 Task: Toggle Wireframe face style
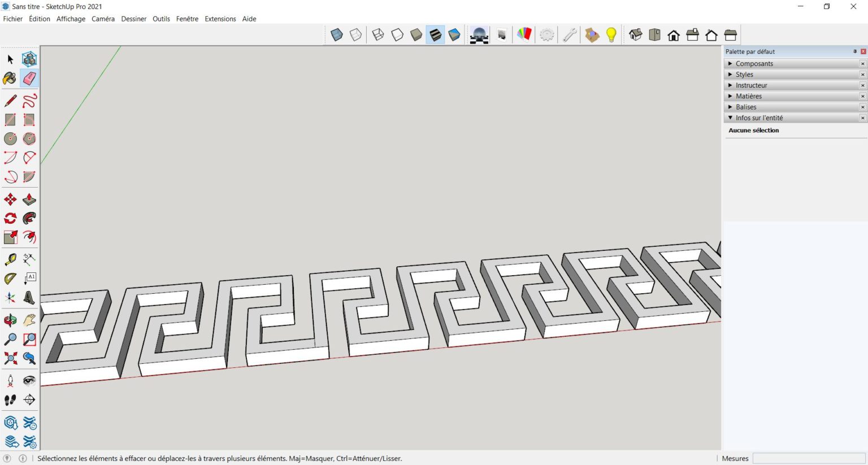378,35
